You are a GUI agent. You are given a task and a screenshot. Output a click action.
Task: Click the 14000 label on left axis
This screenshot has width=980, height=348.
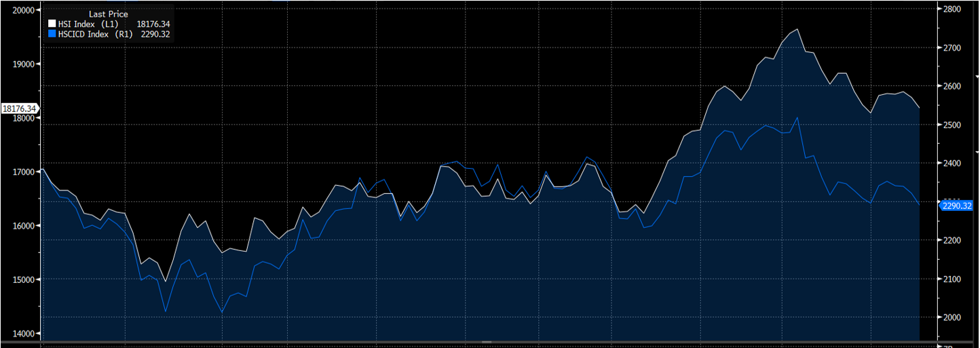24,333
